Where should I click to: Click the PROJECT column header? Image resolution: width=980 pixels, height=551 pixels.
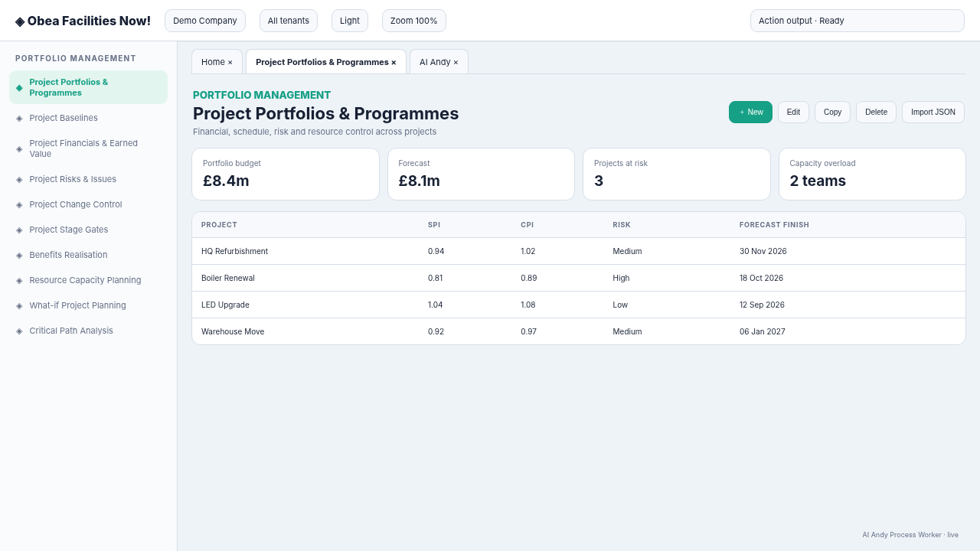[x=219, y=225]
